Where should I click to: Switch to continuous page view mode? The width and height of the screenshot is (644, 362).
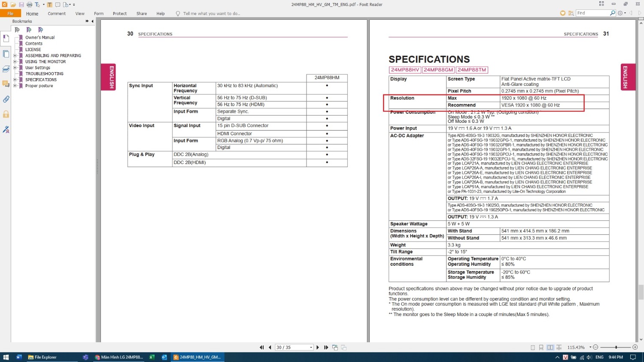point(541,347)
